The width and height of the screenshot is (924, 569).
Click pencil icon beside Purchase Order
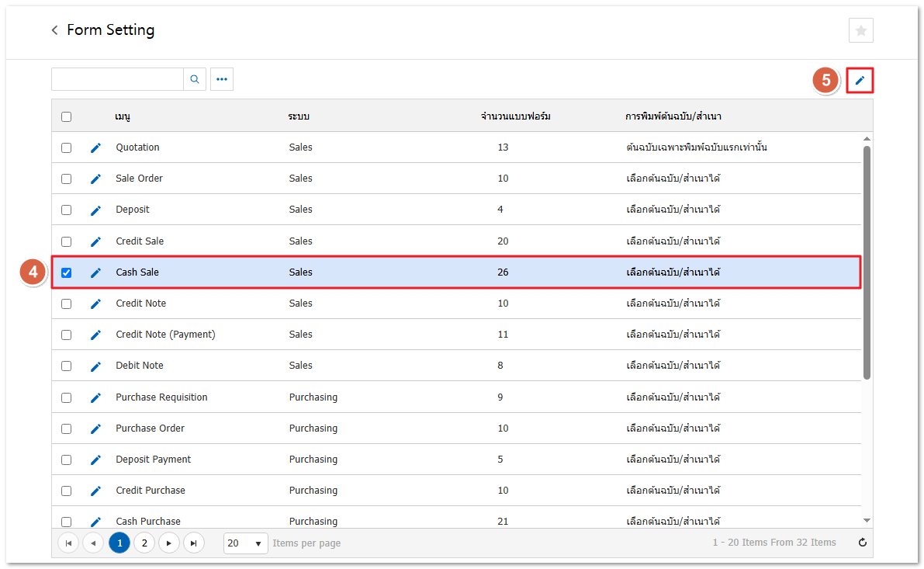(95, 428)
